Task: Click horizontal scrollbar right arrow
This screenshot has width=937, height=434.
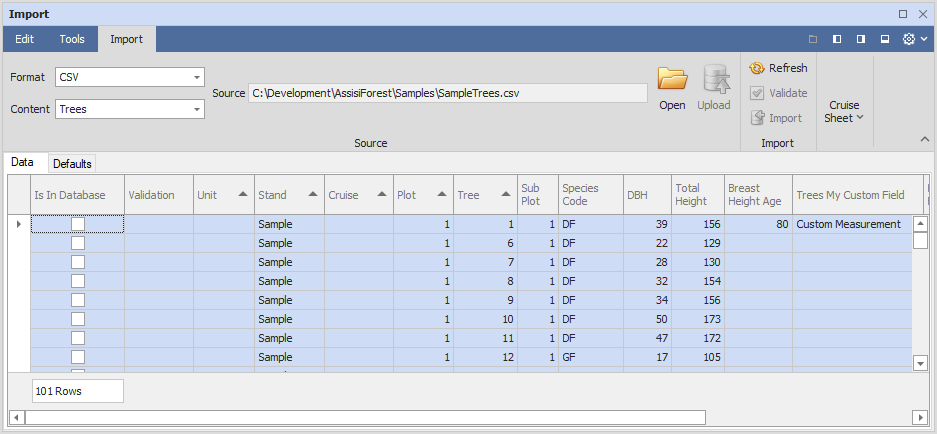Action: tap(920, 417)
